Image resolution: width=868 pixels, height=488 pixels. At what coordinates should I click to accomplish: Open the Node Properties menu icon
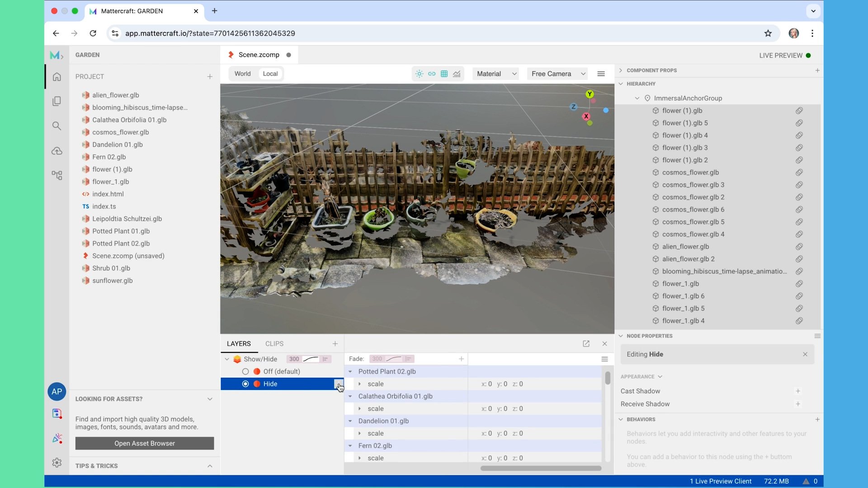coord(817,336)
